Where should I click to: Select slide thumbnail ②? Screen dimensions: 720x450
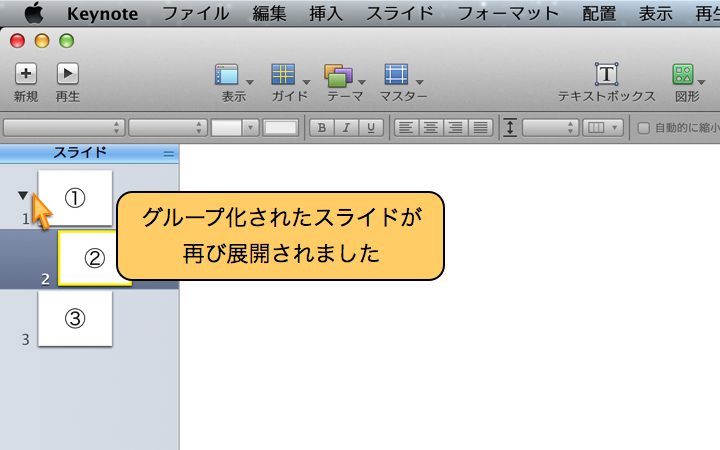point(95,259)
